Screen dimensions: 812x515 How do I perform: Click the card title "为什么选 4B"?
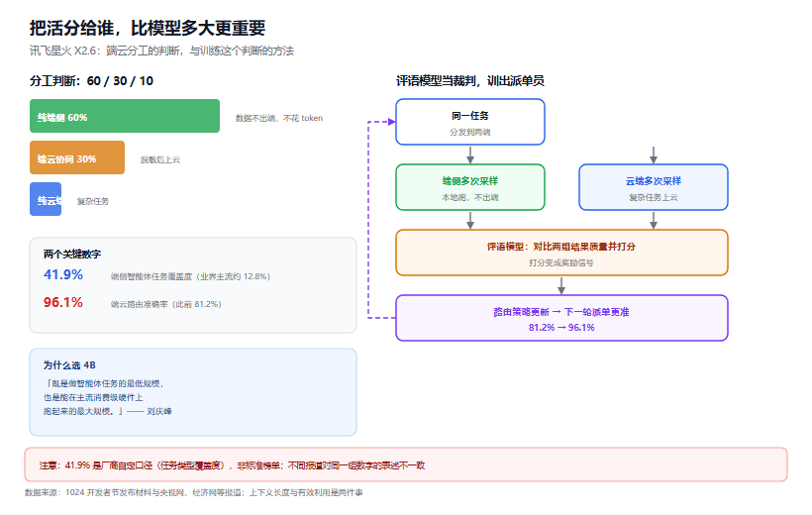click(69, 365)
